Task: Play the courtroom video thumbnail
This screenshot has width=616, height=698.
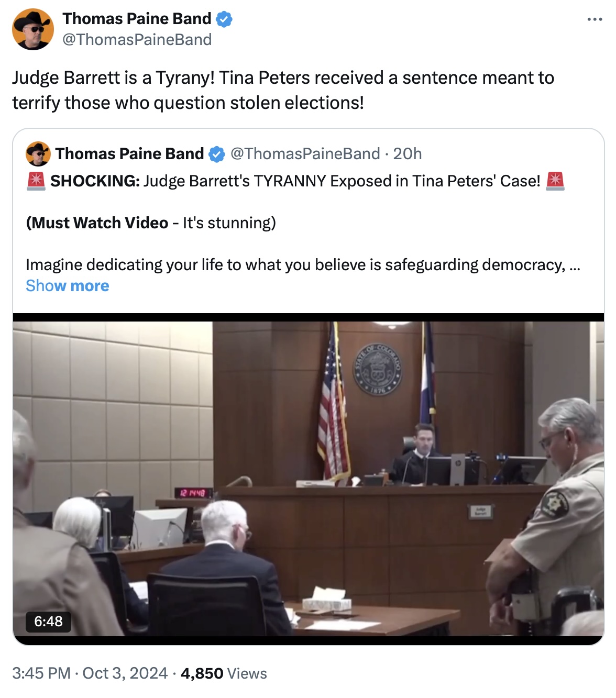Action: 309,479
